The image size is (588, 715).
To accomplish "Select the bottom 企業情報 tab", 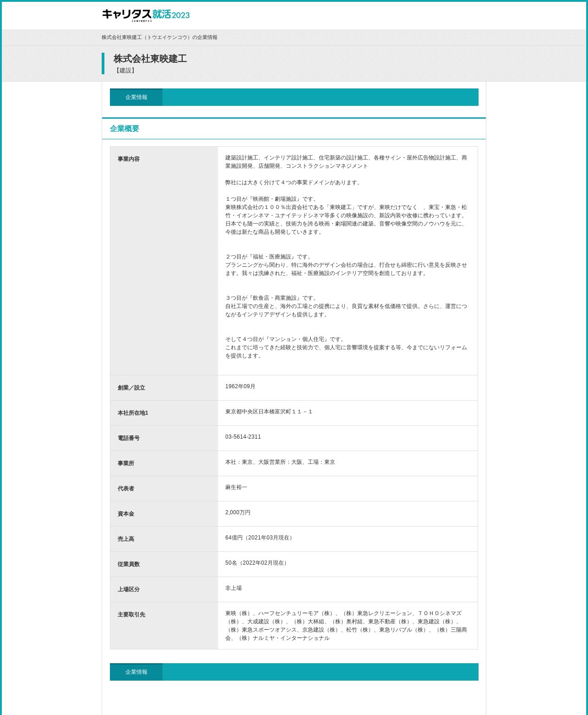I will 136,672.
